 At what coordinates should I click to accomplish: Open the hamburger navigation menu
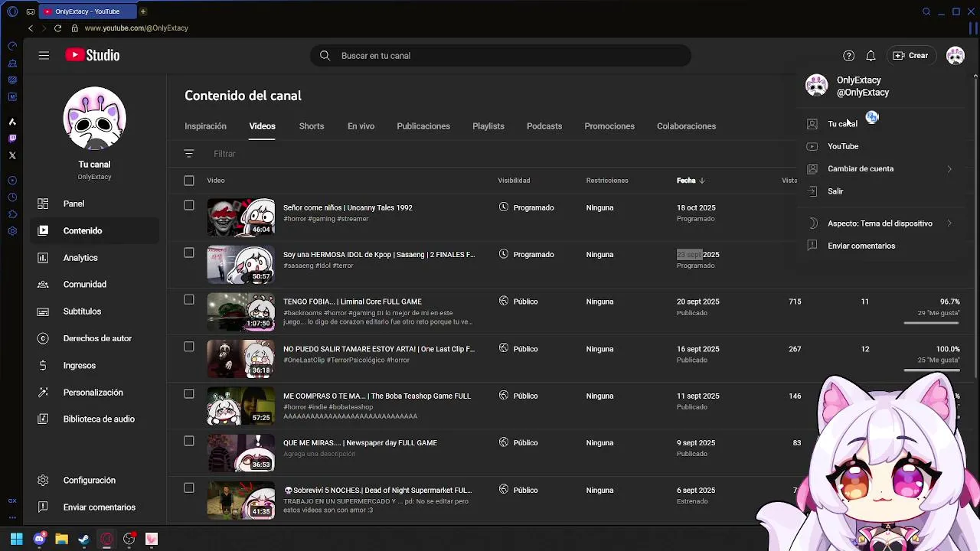click(44, 55)
